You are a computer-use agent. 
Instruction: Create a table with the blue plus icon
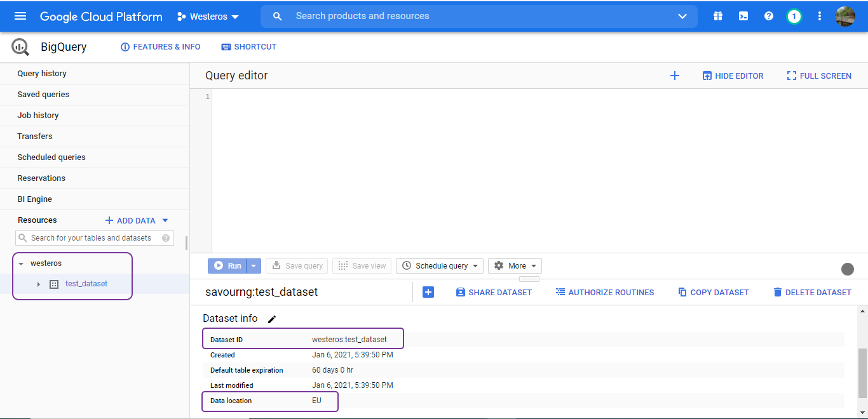coord(428,292)
